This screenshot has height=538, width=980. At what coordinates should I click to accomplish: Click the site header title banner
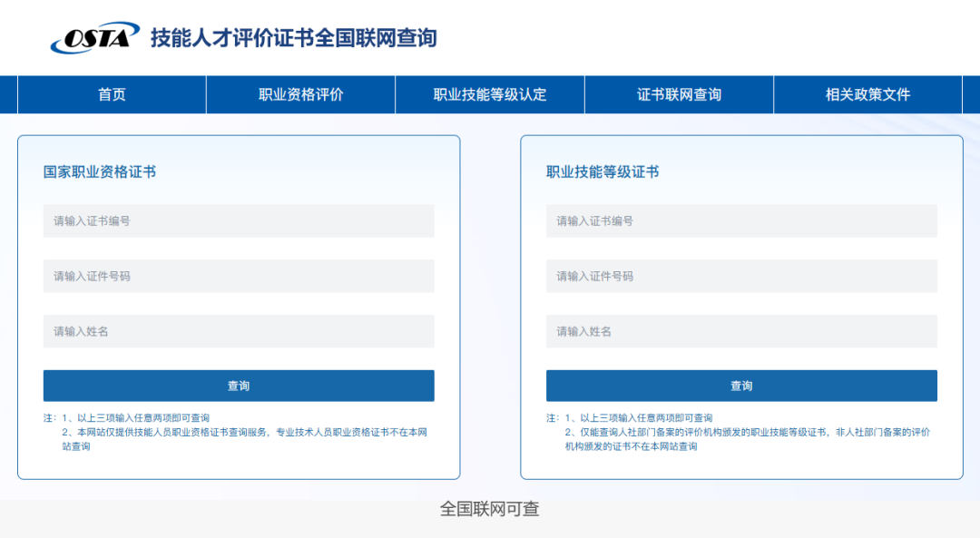pos(290,38)
